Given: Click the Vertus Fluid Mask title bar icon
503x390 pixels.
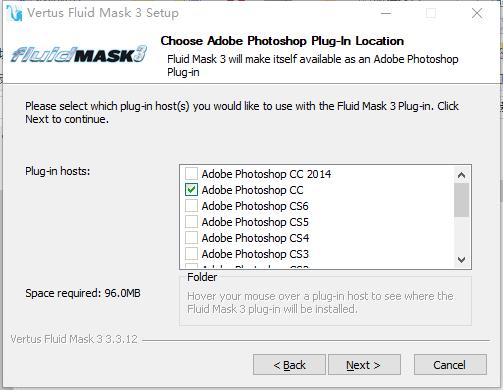Looking at the screenshot, I should coord(14,13).
